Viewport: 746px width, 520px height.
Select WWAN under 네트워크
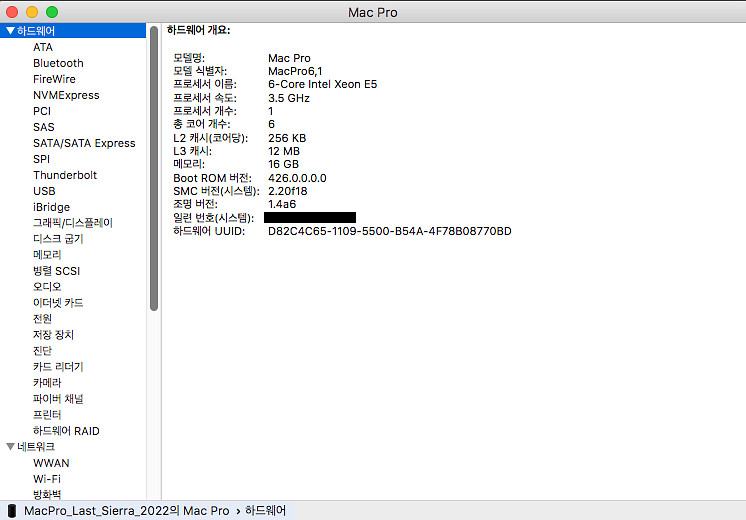51,463
